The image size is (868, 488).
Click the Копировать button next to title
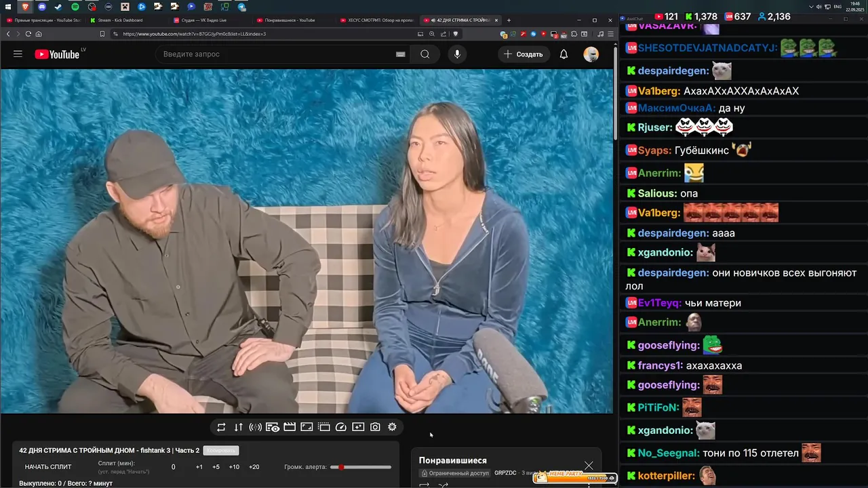[221, 450]
